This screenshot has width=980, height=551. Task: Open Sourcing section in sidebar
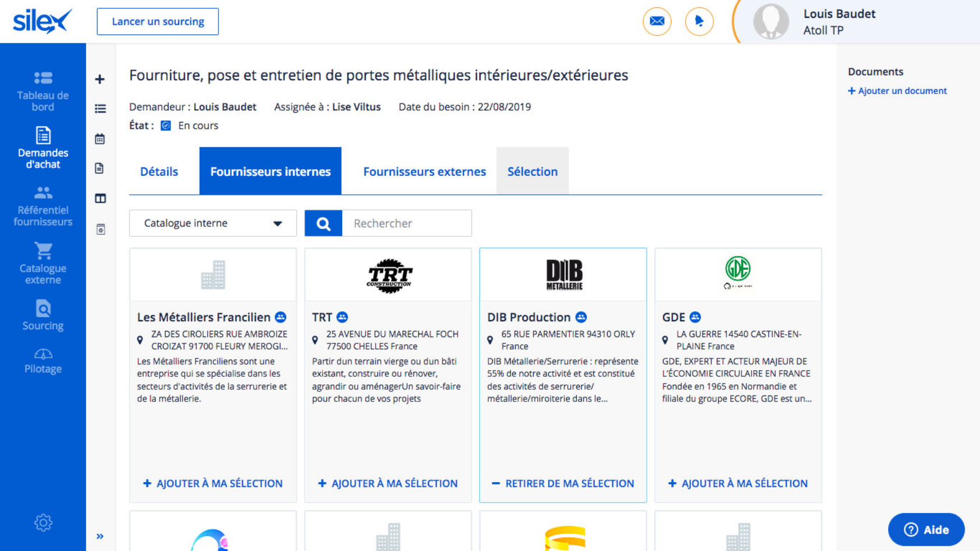click(43, 315)
